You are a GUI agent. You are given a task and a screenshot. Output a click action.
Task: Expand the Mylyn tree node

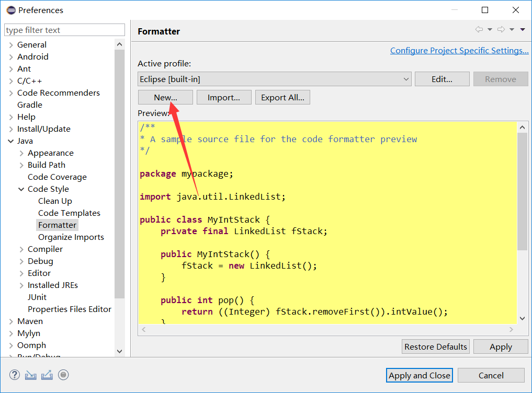tap(11, 333)
